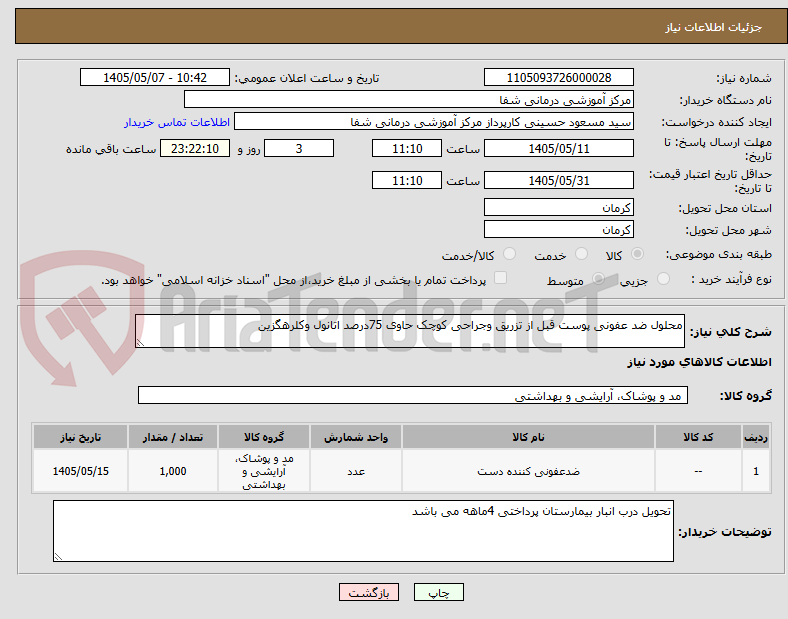Viewport: 788px width, 619px height.
Task: Click the response deadline time 11:10 field
Action: [x=407, y=149]
